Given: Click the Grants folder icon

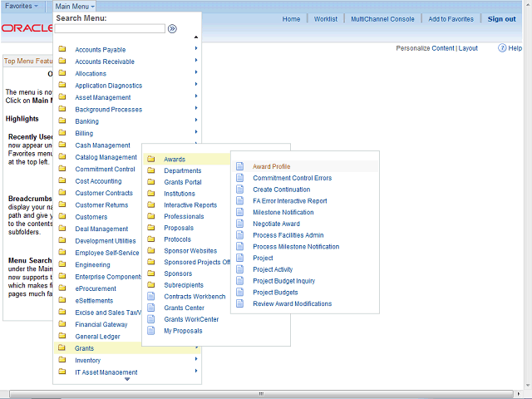Looking at the screenshot, I should point(62,348).
